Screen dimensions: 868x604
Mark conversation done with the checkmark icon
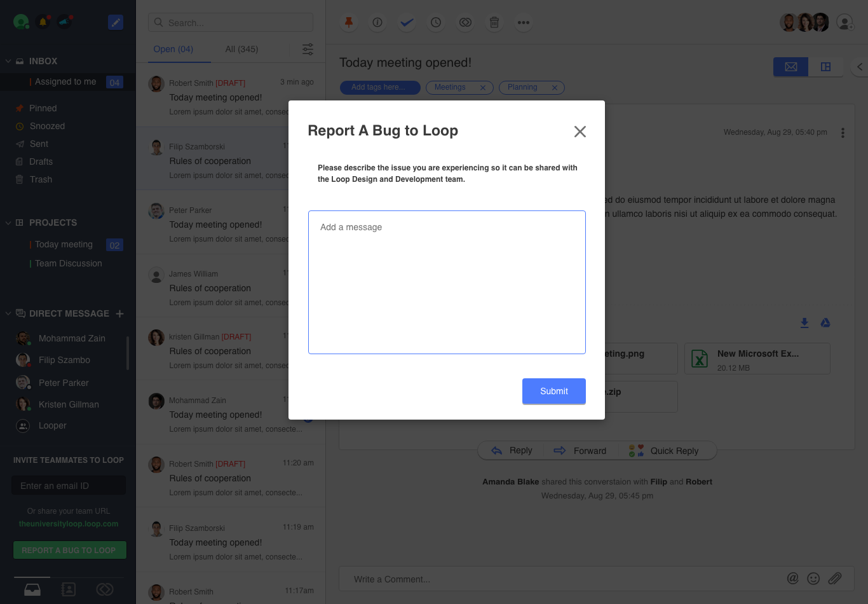[x=407, y=23]
